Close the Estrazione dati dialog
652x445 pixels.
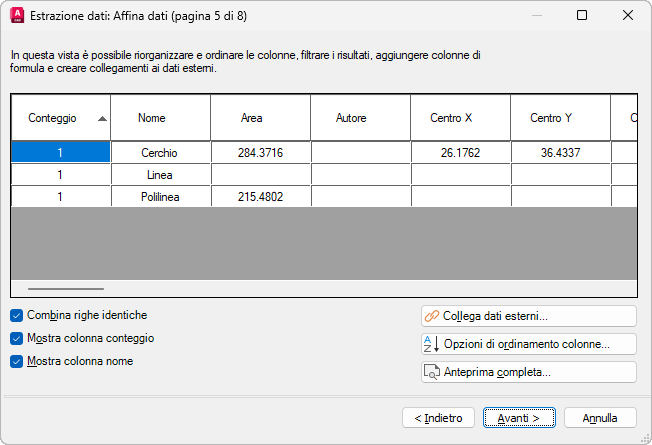tap(627, 15)
